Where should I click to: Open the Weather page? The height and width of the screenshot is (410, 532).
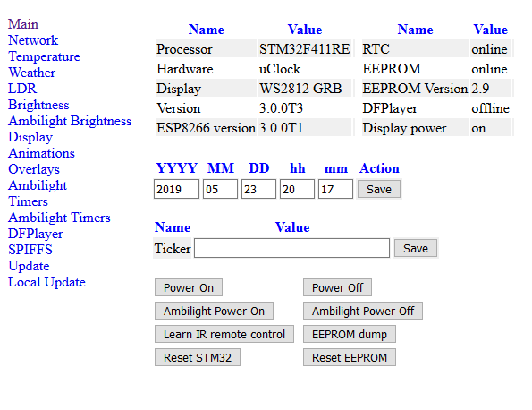click(31, 73)
